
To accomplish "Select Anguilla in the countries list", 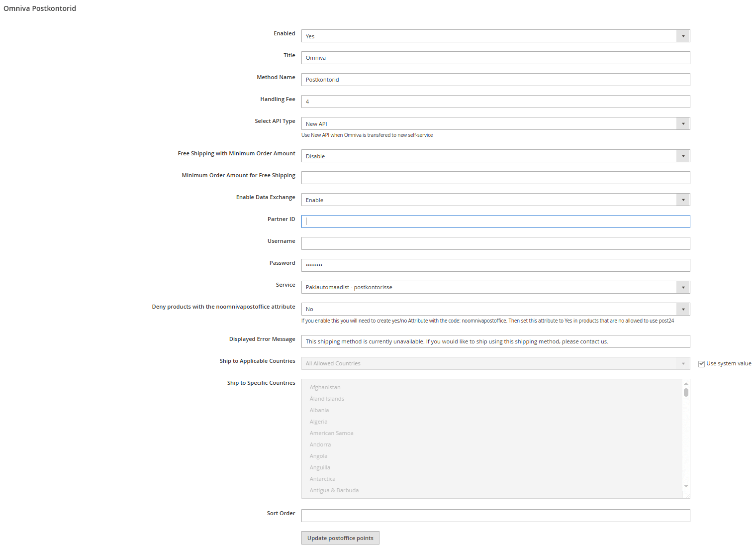I will [492, 467].
